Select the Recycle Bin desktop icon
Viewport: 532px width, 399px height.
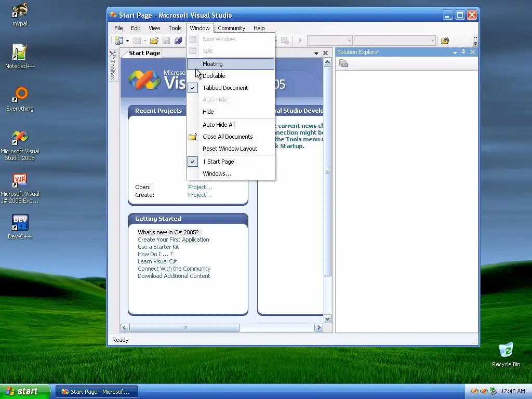click(506, 354)
